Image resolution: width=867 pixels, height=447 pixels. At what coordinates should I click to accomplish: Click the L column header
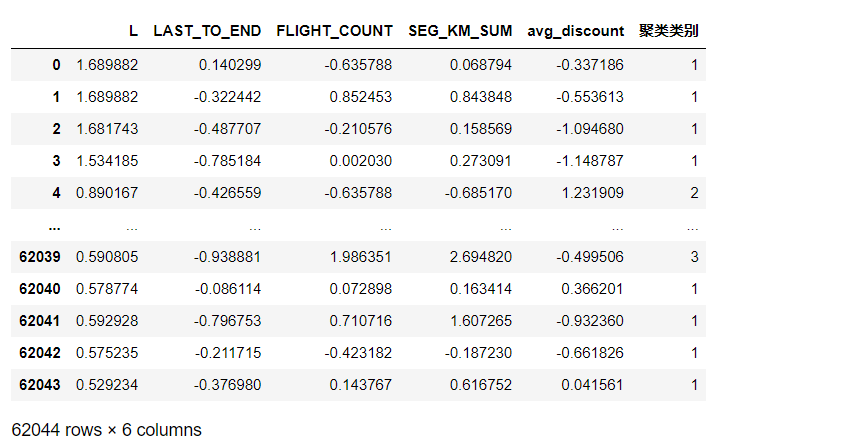pyautogui.click(x=133, y=31)
